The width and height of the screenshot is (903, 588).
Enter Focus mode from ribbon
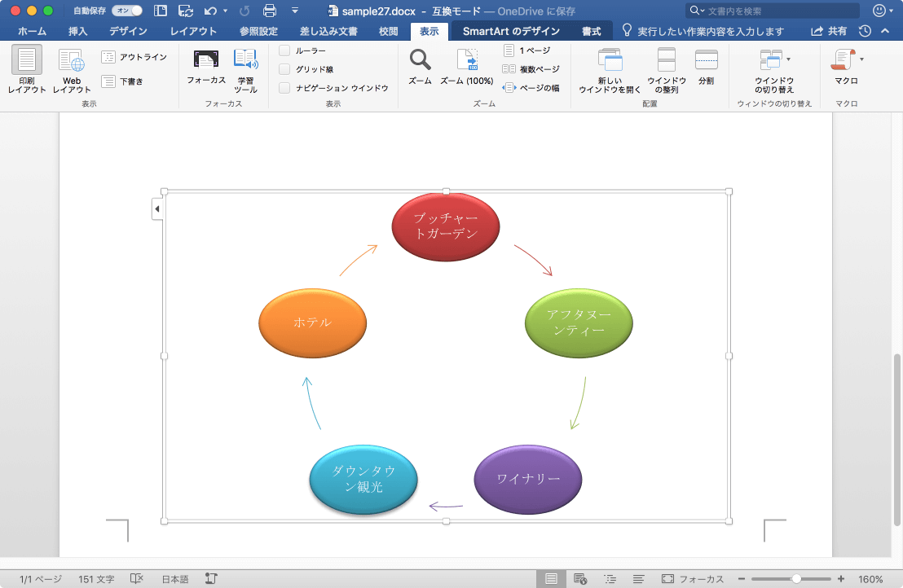205,68
